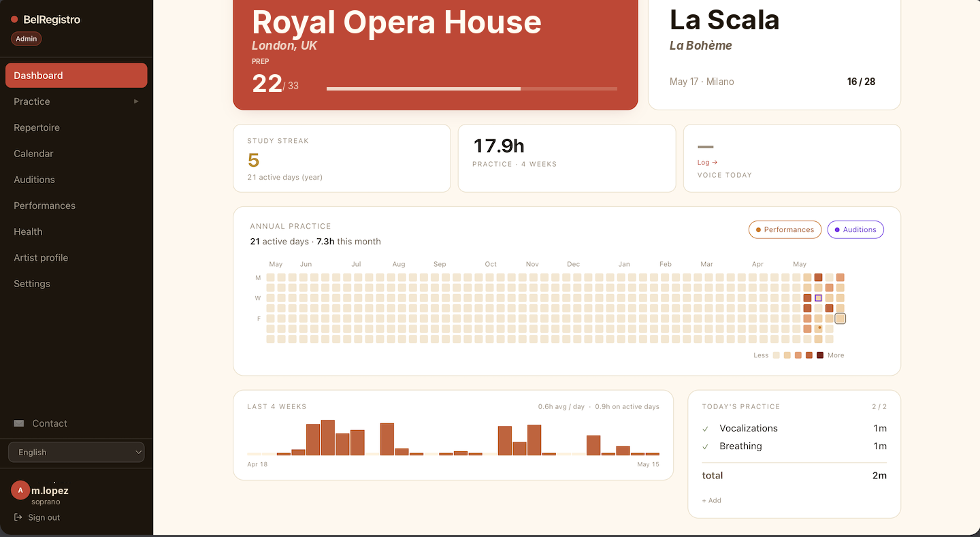This screenshot has width=980, height=537.
Task: Navigate to Auditions in sidebar
Action: tap(76, 180)
